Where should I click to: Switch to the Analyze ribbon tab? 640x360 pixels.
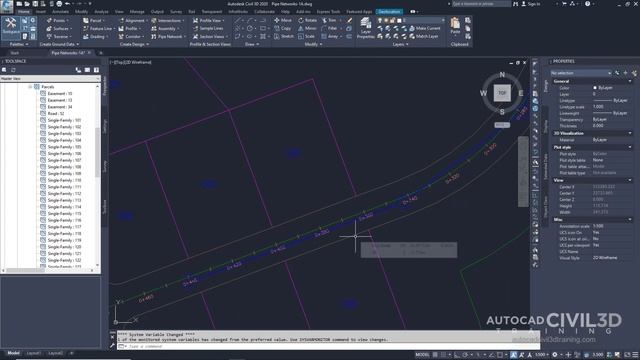101,12
